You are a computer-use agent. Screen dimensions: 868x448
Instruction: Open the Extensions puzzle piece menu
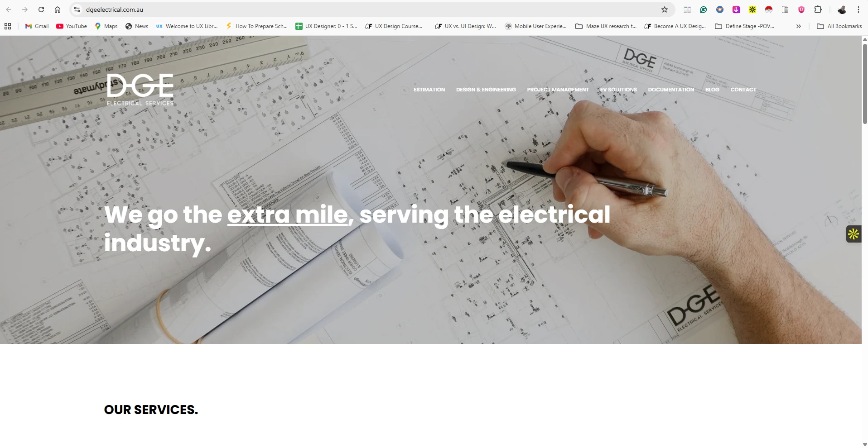click(x=818, y=10)
